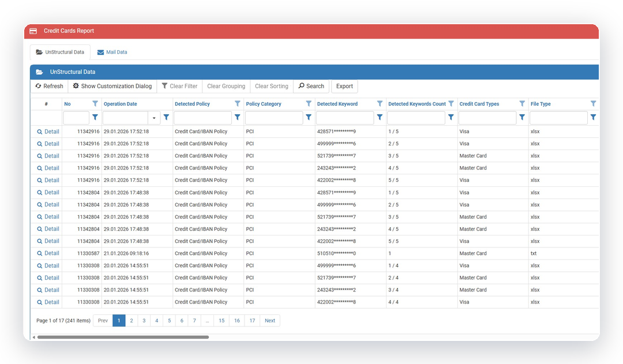
Task: Click the horizontal scrollbar thumb
Action: tap(123, 337)
